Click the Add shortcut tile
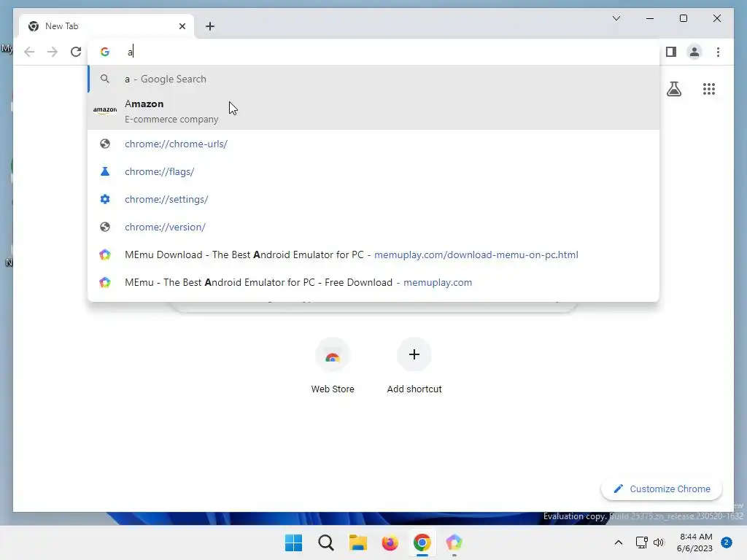 (x=414, y=366)
